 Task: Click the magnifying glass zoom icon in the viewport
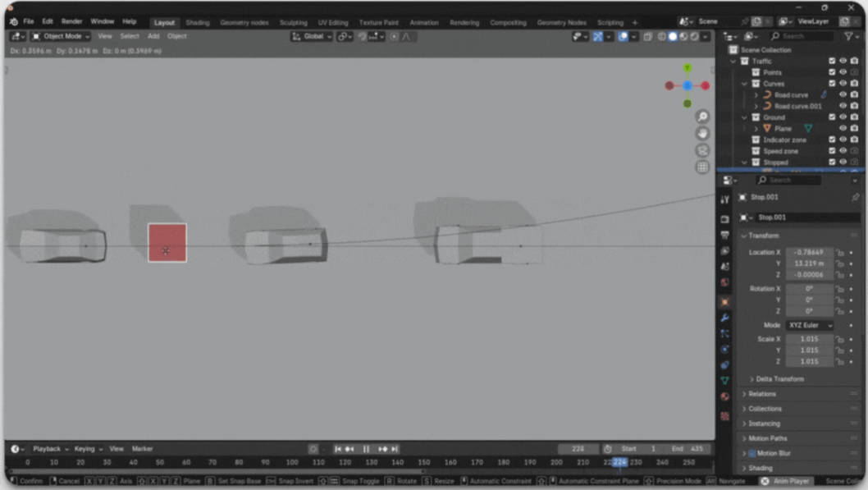tap(702, 117)
